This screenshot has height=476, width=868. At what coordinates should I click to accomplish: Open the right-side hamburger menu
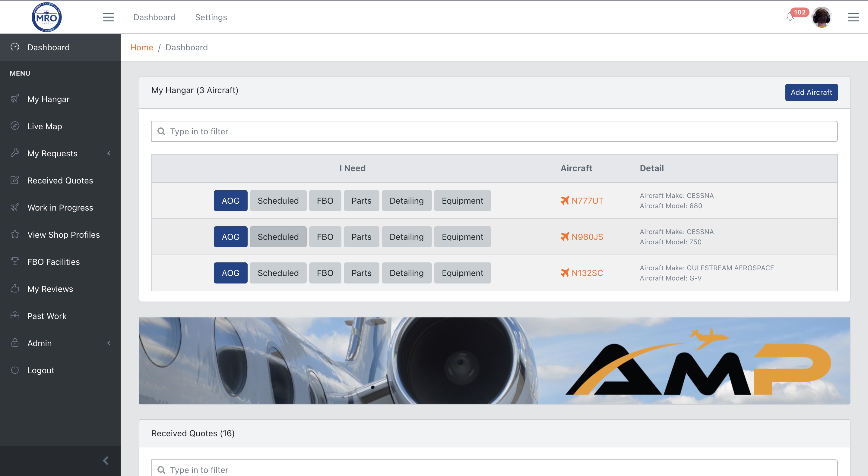click(x=853, y=17)
